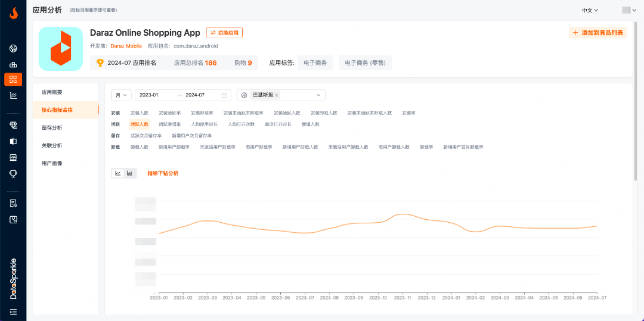Select the 老用户卸载率 metric
Viewport: 644px width, 321px height.
(x=259, y=147)
